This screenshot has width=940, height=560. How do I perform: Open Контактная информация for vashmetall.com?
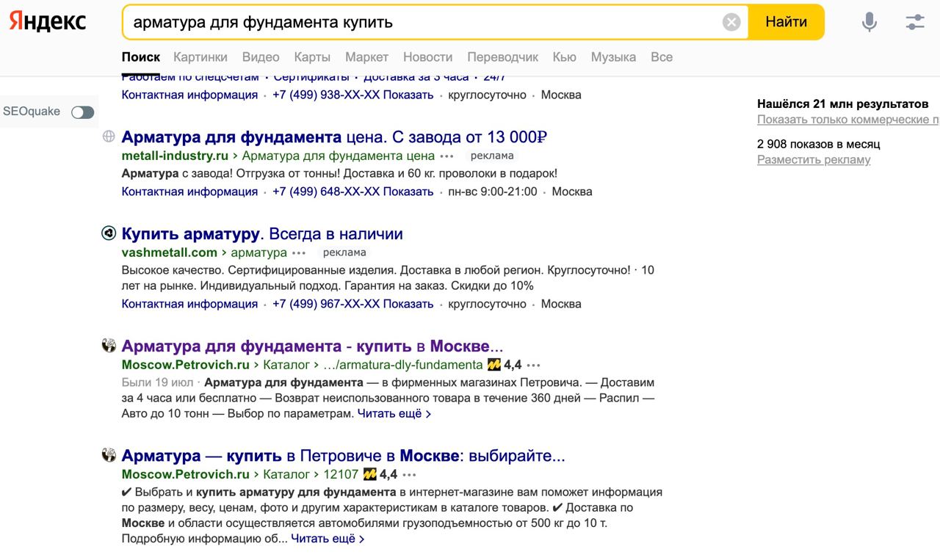189,304
